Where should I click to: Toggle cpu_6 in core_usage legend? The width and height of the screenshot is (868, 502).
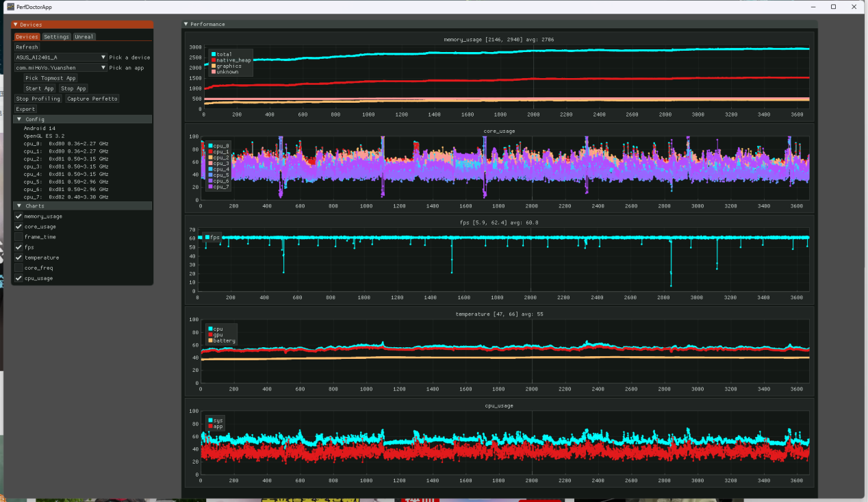pyautogui.click(x=219, y=181)
